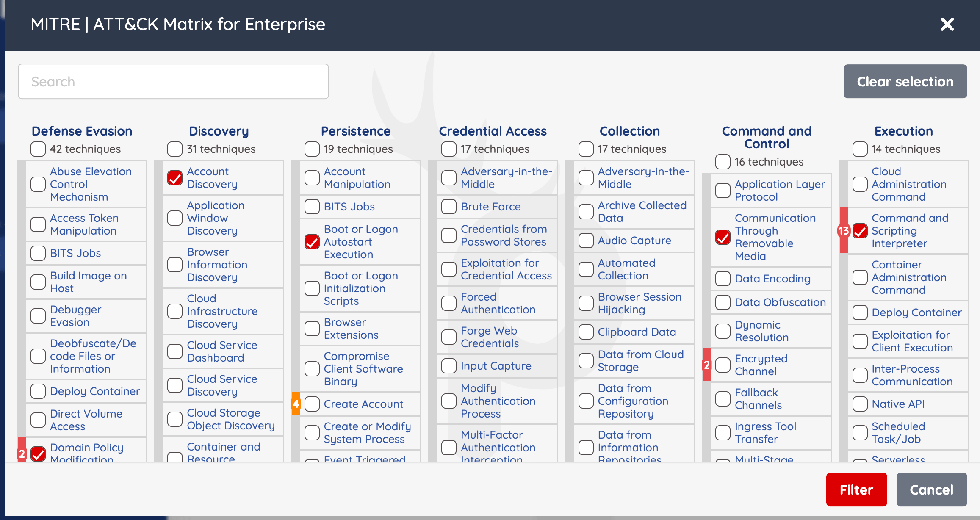Click the red 2 badge by Domain Policy Modification
980x520 pixels.
pyautogui.click(x=22, y=454)
